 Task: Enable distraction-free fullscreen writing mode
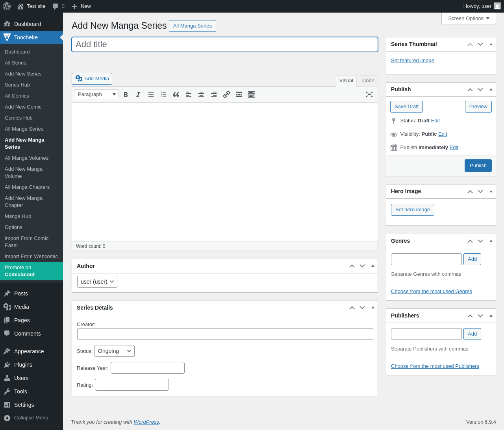[369, 94]
